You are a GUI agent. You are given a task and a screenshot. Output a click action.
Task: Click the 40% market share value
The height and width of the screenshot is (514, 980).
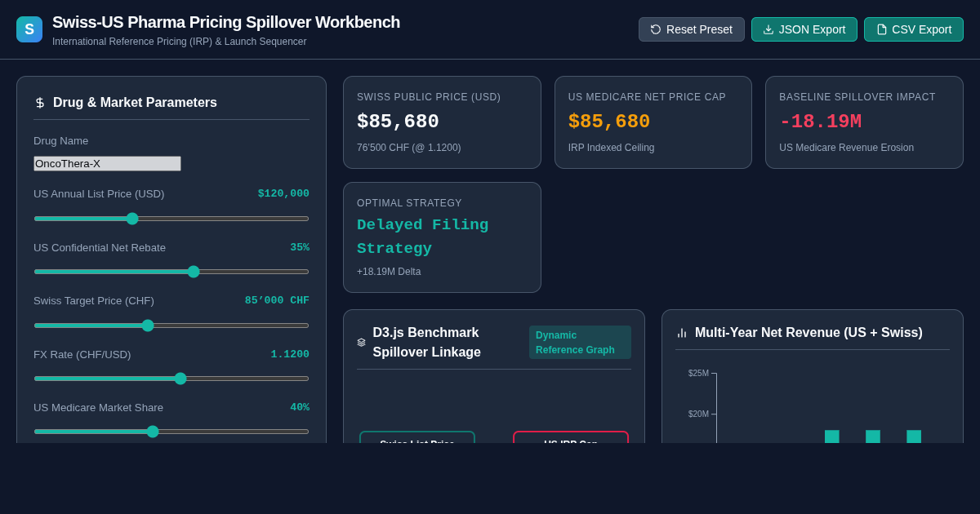click(x=300, y=407)
